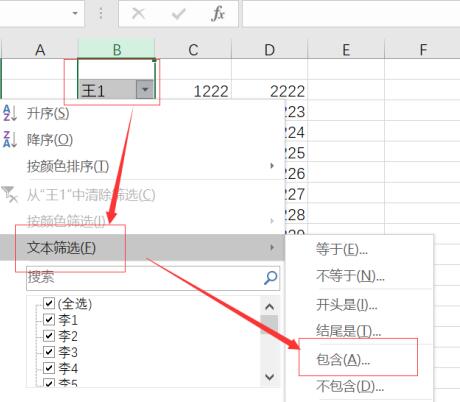
Task: Uncheck the (全选) select all checkbox
Action: tap(49, 303)
